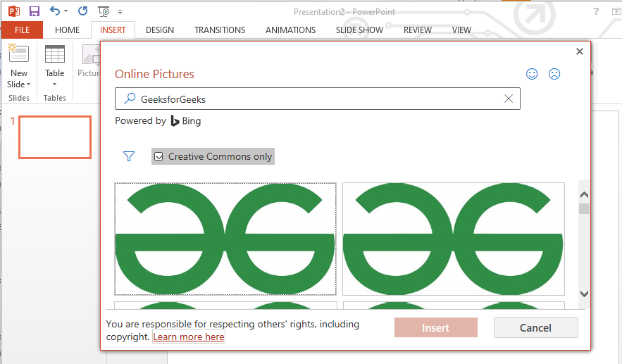Click the Repeat icon in title bar
Image resolution: width=622 pixels, height=364 pixels.
coord(82,11)
